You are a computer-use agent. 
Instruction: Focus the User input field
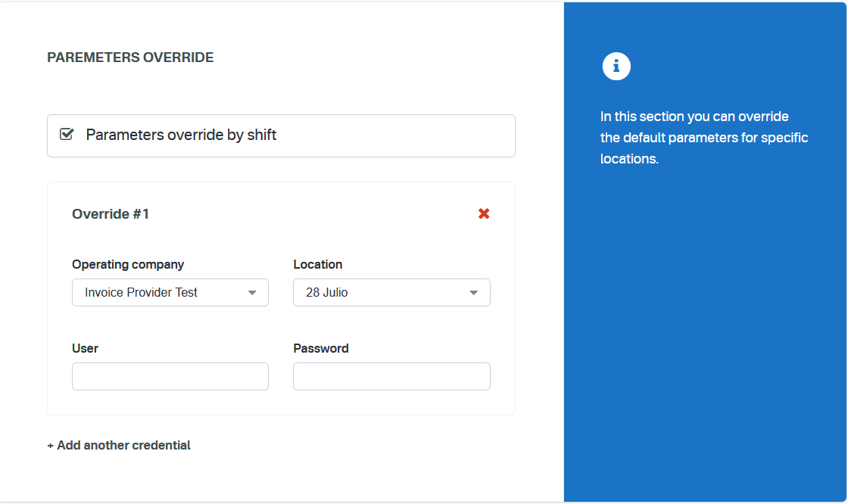pos(170,376)
